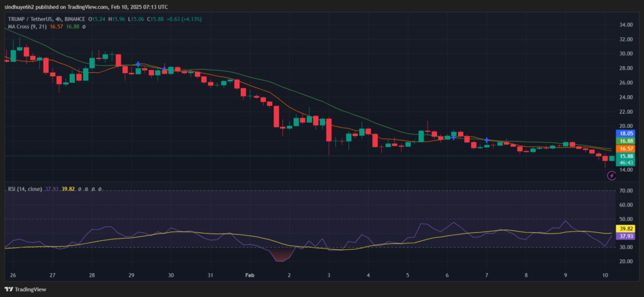Click the 60.00 RSI axis label

626,205
